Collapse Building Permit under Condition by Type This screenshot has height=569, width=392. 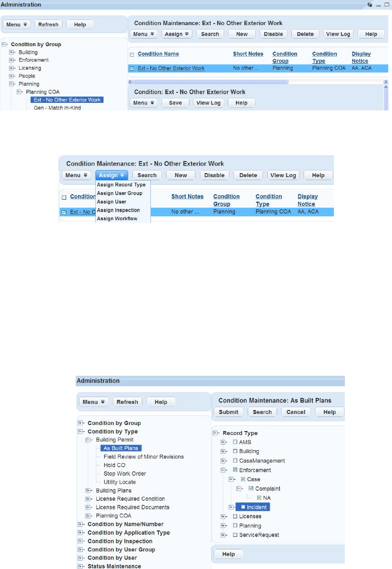[x=88, y=440]
